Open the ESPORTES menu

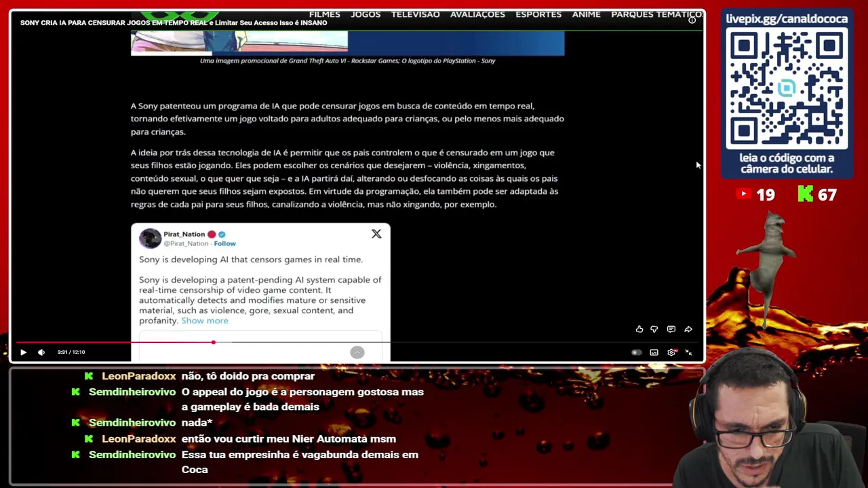(x=538, y=14)
